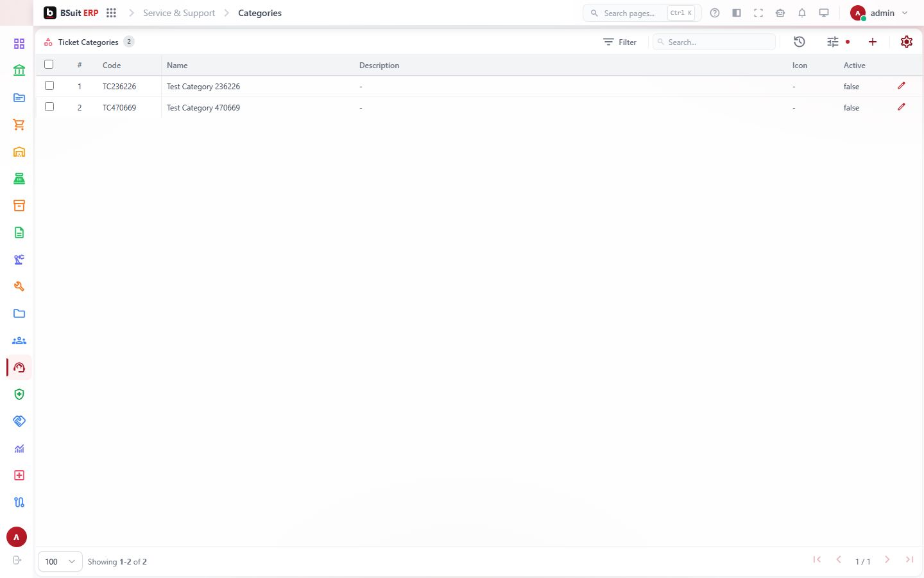Open the page size 100 dropdown
Image resolution: width=924 pixels, height=578 pixels.
tap(60, 561)
